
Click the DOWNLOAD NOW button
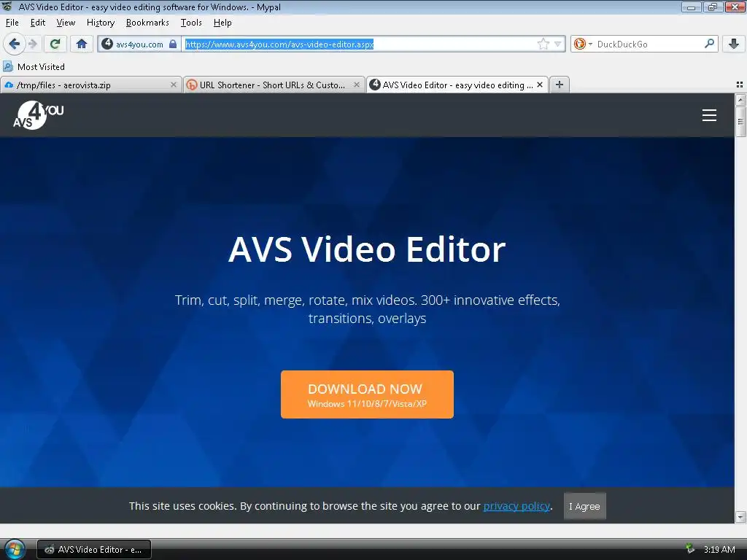point(367,394)
